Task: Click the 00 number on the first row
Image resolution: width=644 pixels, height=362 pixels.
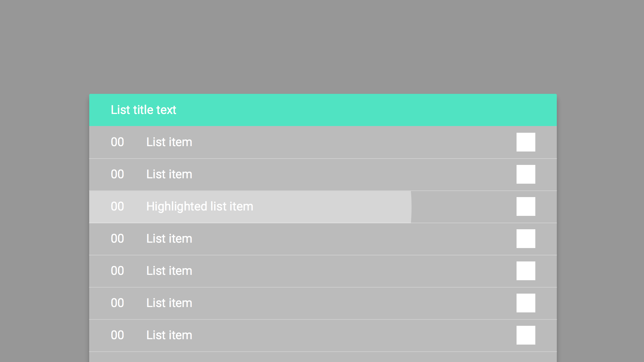Action: pos(117,142)
